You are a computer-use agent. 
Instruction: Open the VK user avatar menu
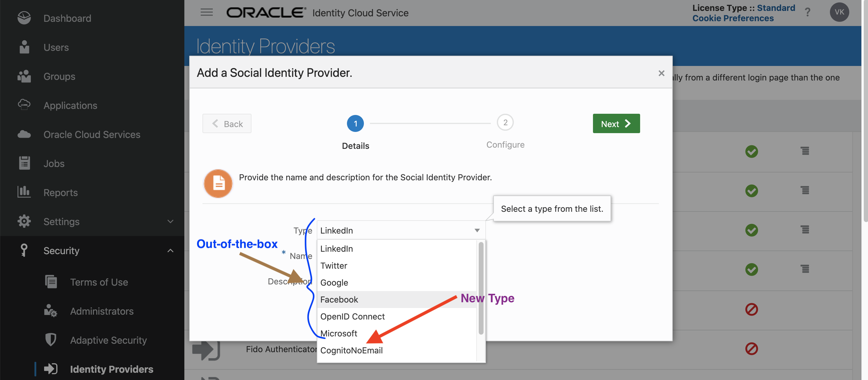(x=839, y=12)
